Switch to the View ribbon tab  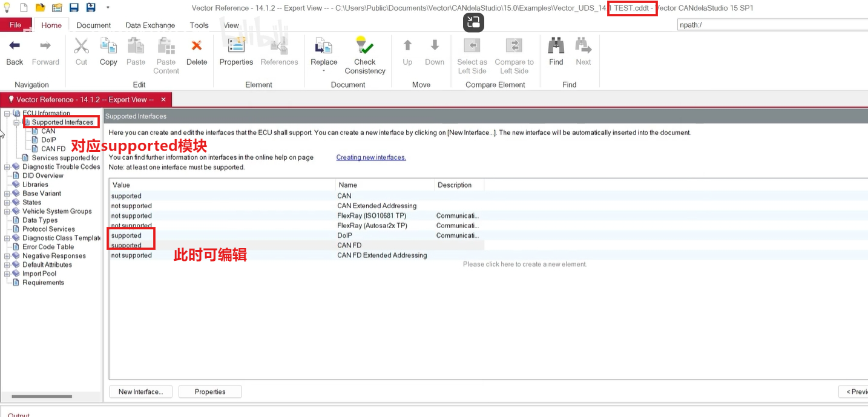[x=231, y=25]
